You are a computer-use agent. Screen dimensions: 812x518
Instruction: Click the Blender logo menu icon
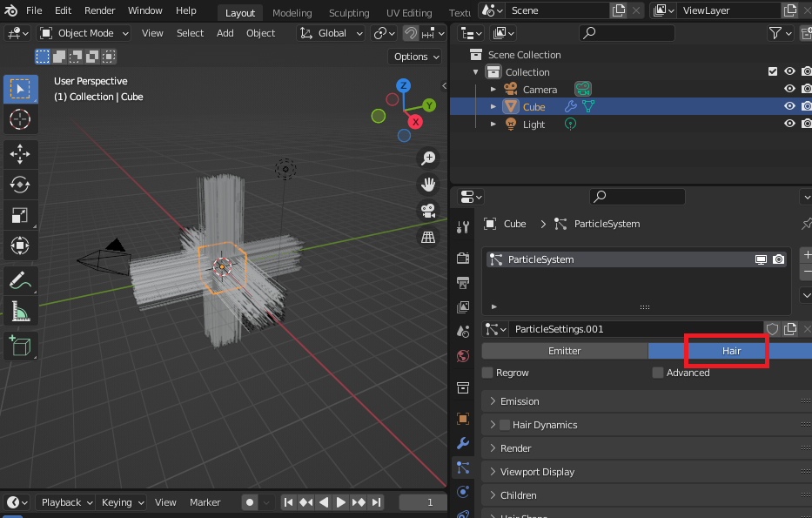pos(10,10)
